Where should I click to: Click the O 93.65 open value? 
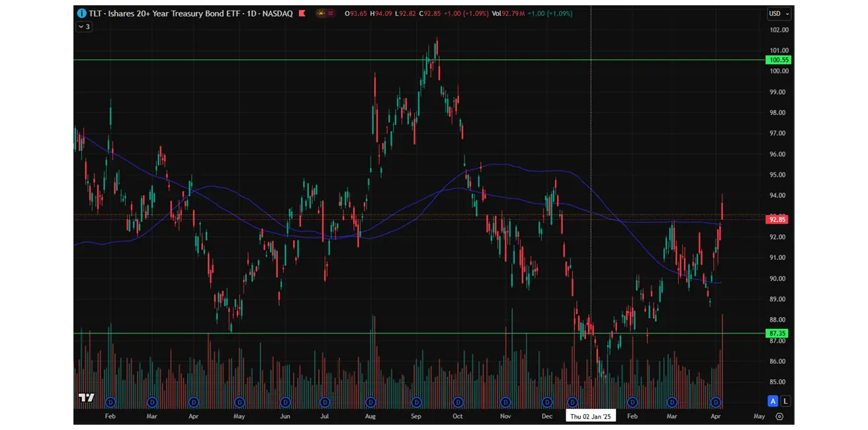[357, 13]
